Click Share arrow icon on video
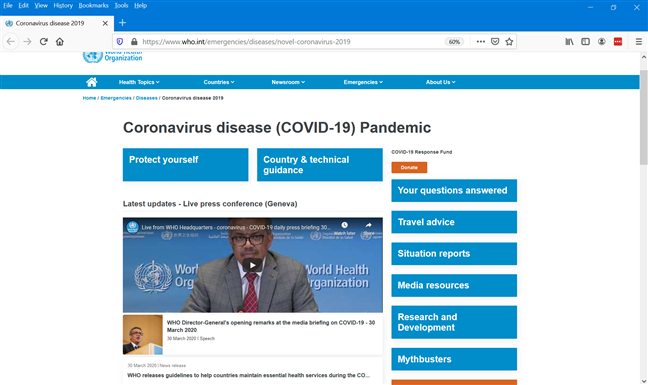Screen dimensions: 648x385 pos(368,225)
